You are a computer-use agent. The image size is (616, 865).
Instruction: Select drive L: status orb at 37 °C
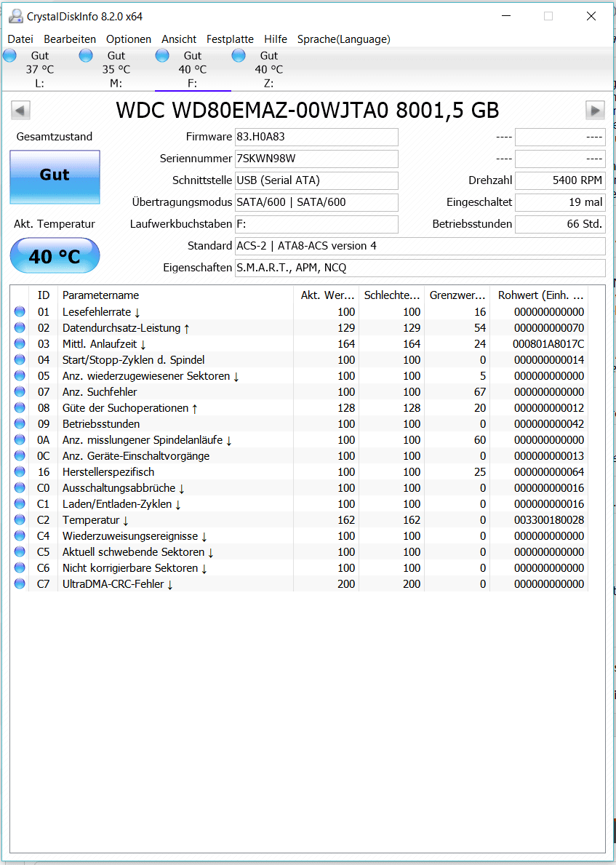pos(10,55)
